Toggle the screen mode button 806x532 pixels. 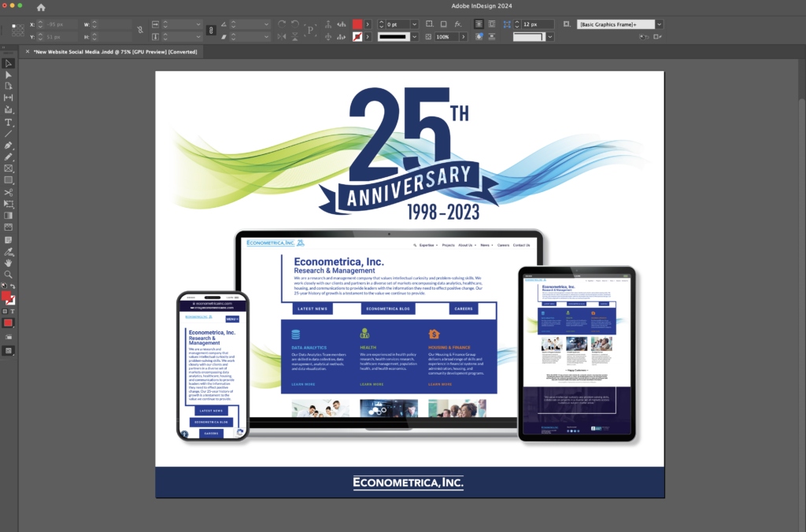coord(8,351)
